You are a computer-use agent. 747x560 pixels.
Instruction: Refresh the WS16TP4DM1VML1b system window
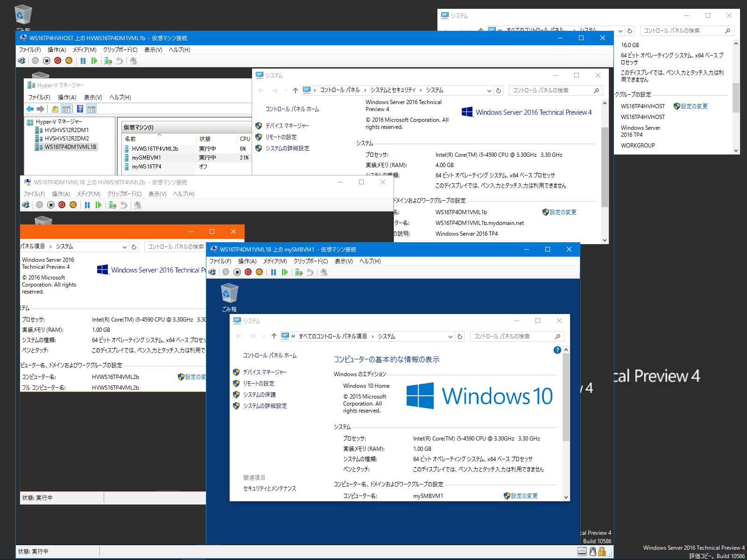499,91
